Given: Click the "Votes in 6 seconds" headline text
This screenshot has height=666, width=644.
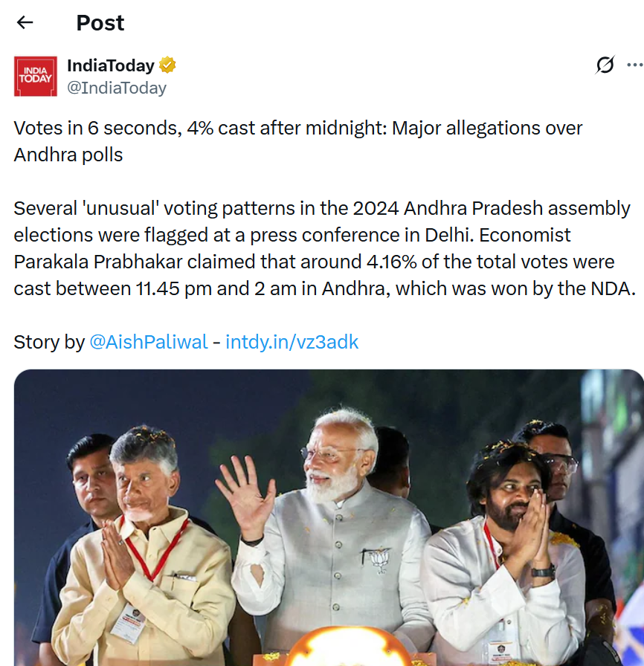Looking at the screenshot, I should pyautogui.click(x=97, y=128).
